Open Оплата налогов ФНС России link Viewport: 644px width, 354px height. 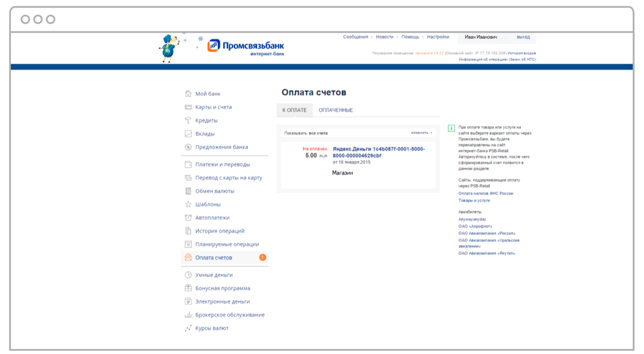click(x=486, y=194)
